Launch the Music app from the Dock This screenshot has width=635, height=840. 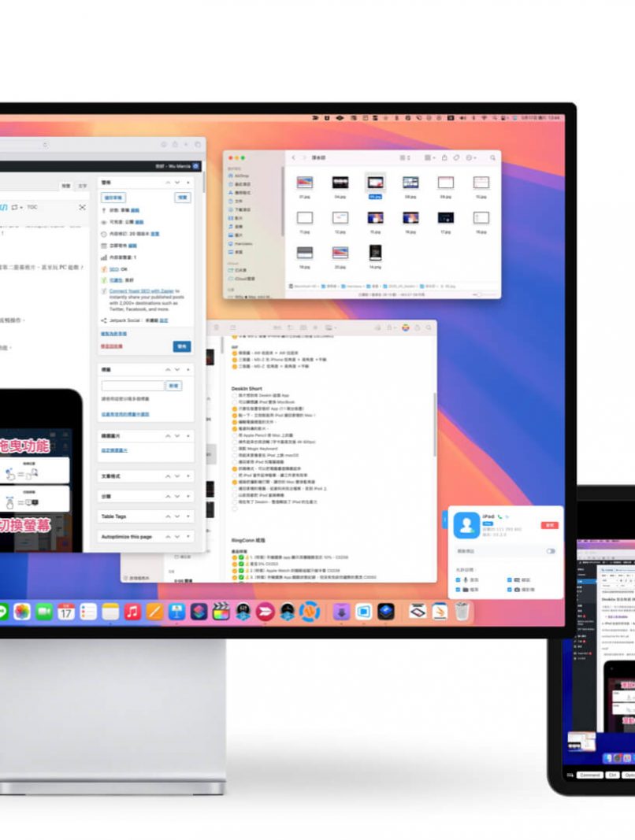coord(132,612)
